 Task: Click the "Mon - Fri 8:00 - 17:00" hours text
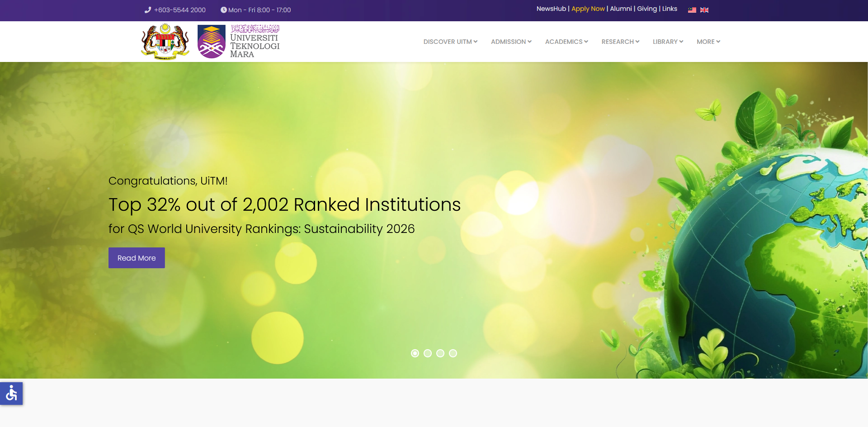tap(259, 10)
